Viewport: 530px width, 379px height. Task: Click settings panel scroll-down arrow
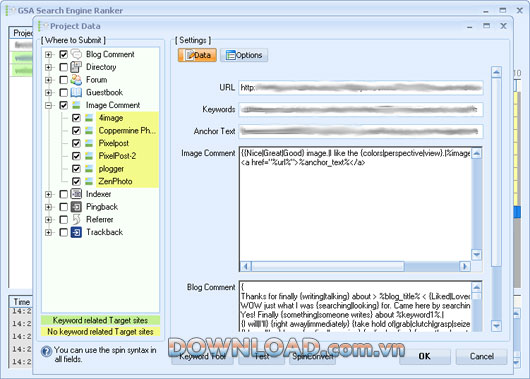pos(496,326)
